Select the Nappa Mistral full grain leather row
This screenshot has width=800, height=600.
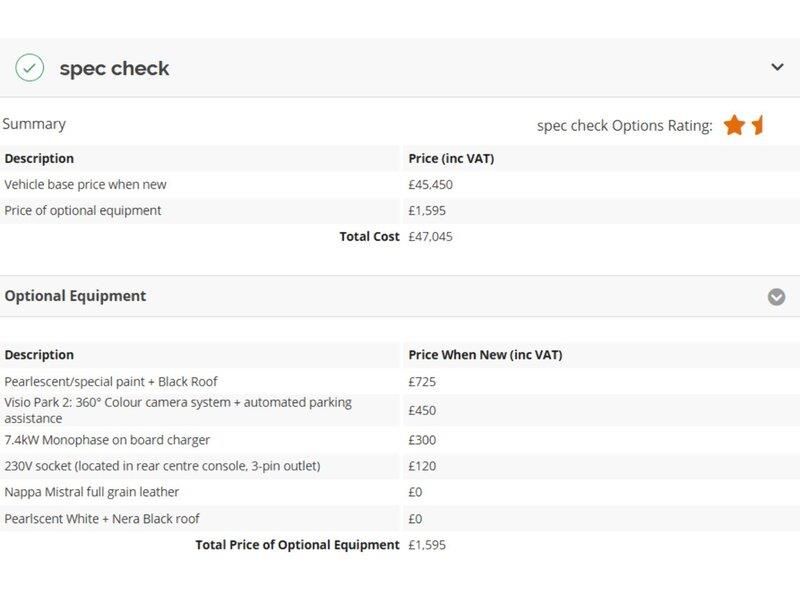click(x=400, y=492)
